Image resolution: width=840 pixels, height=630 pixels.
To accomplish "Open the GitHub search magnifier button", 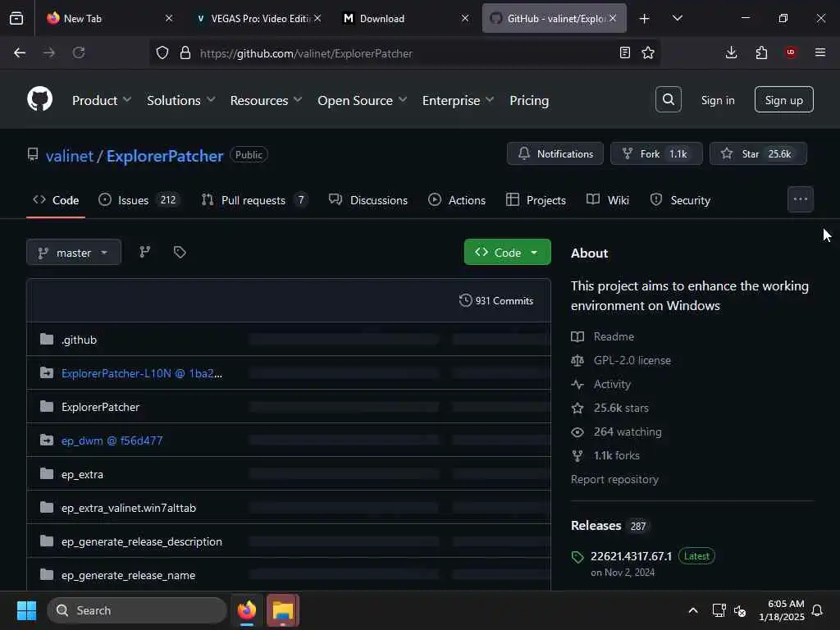I will click(x=668, y=99).
